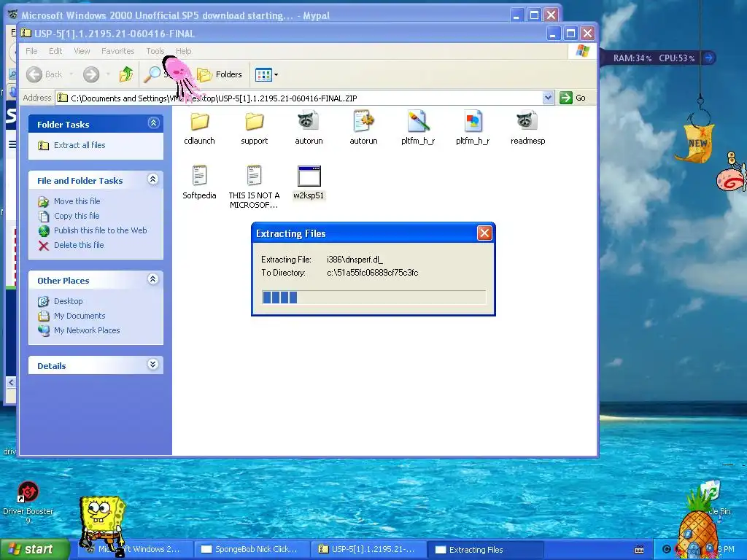Click the Back navigation button
Viewport: 747px width, 560px height.
[x=44, y=74]
